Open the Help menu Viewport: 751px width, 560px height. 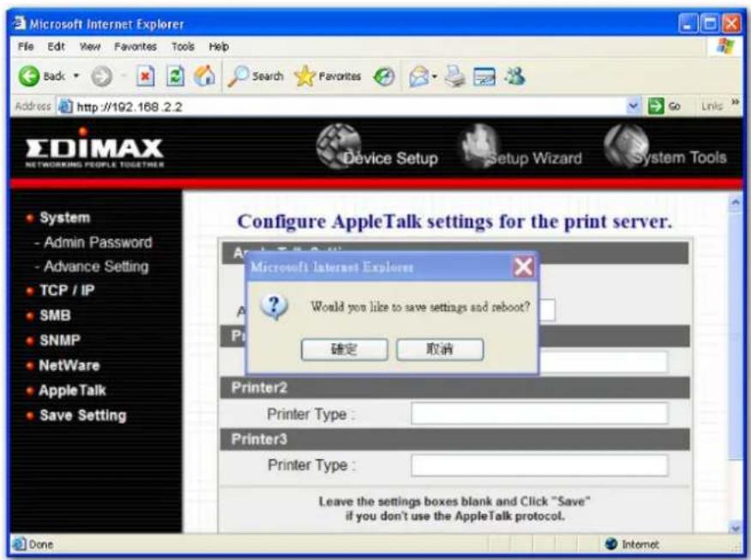pyautogui.click(x=219, y=46)
